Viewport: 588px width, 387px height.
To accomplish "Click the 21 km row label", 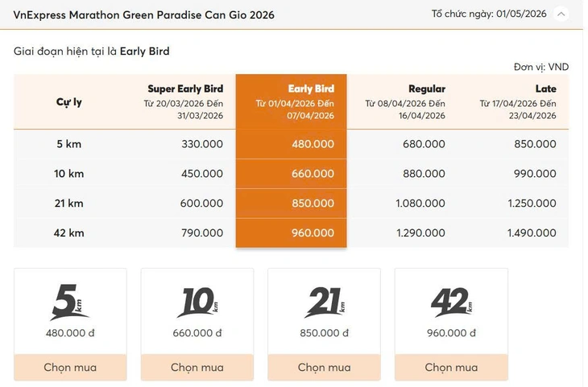I will point(68,204).
